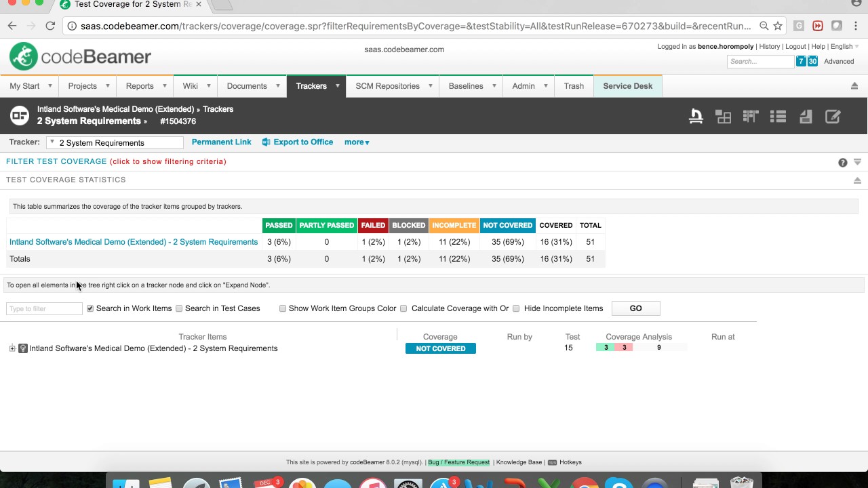This screenshot has width=868, height=488.
Task: Open the English language dropdown
Action: (x=844, y=47)
